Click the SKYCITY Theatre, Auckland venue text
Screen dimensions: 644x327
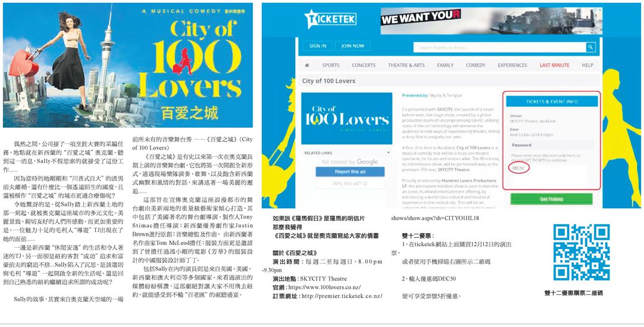click(x=532, y=122)
